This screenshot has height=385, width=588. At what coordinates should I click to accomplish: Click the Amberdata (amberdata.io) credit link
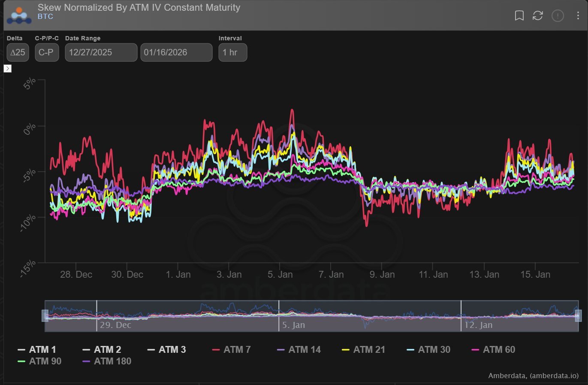click(x=533, y=376)
